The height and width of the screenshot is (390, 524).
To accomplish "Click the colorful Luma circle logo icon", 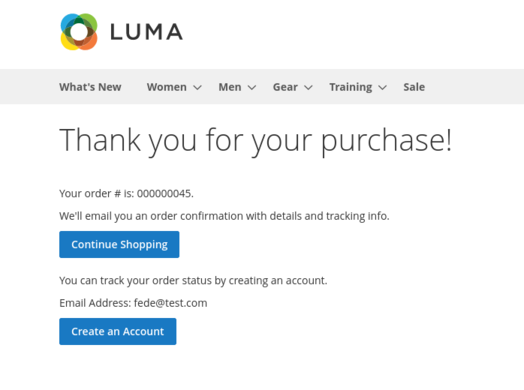I will pyautogui.click(x=79, y=32).
